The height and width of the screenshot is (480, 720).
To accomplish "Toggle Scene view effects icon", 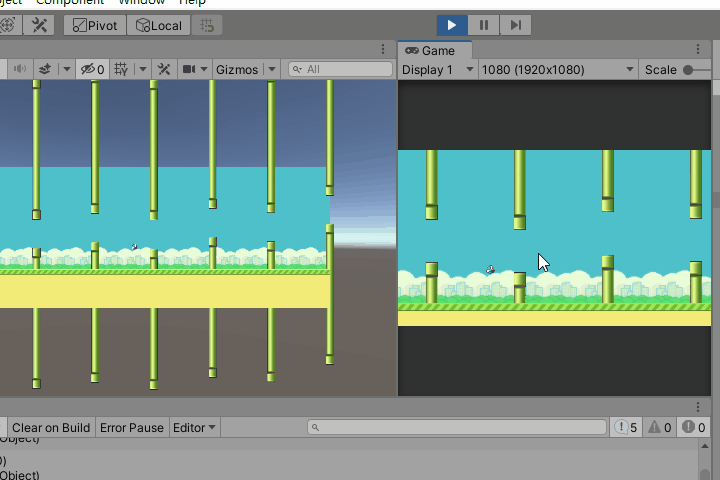I will [x=45, y=69].
